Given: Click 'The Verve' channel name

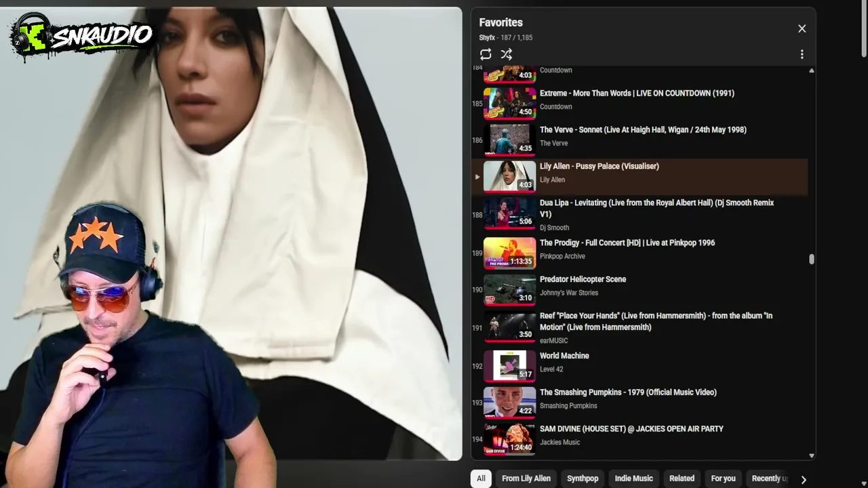Looking at the screenshot, I should pyautogui.click(x=554, y=144).
